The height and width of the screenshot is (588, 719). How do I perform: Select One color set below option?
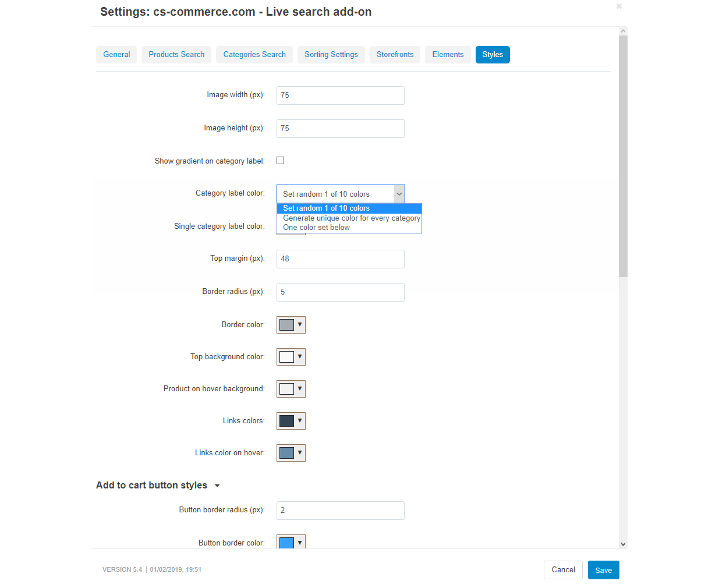(x=316, y=228)
